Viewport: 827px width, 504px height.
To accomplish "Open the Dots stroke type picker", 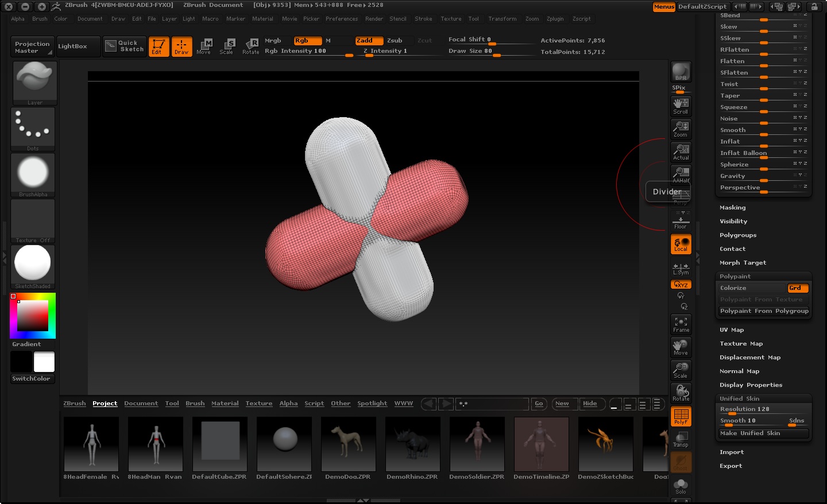I will click(x=33, y=129).
